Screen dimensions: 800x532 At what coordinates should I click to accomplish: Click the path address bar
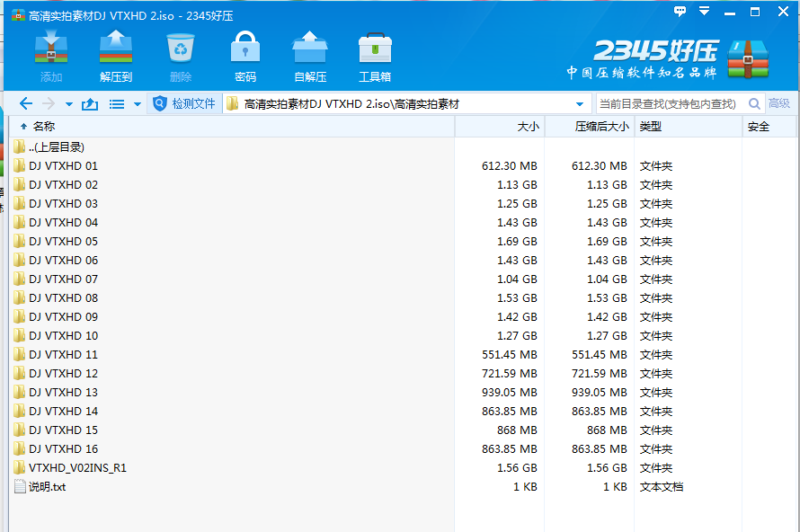[407, 103]
